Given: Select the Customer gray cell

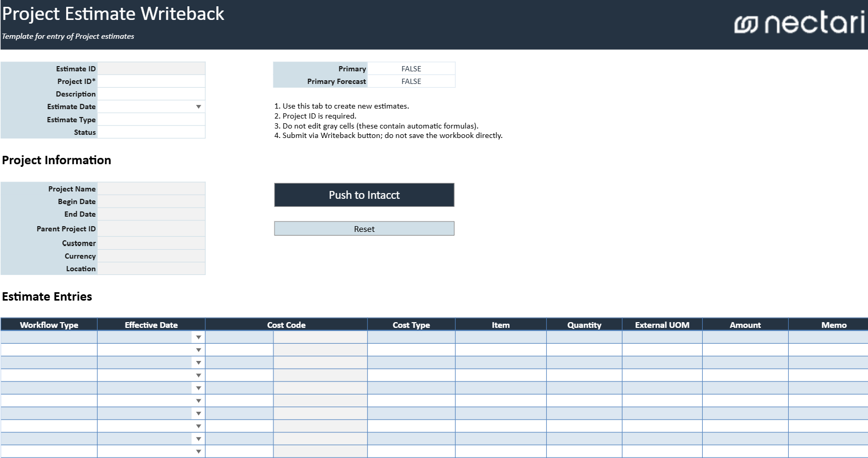Looking at the screenshot, I should 151,243.
